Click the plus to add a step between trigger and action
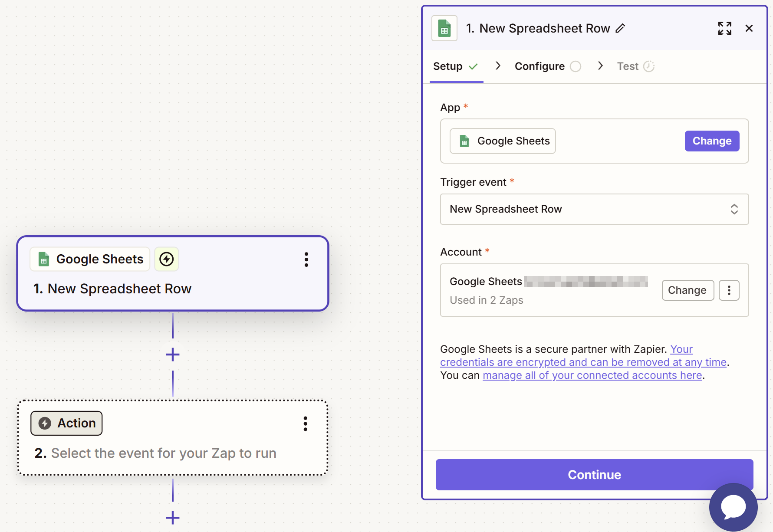This screenshot has height=532, width=773. [x=172, y=355]
